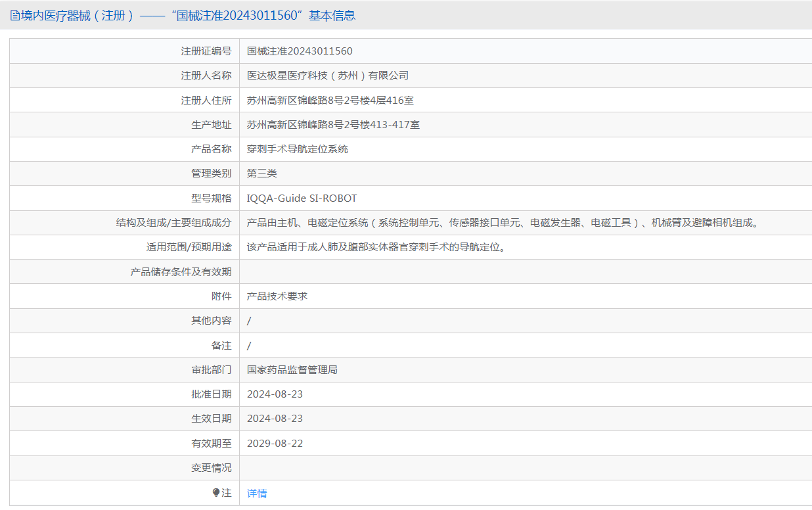
Task: Select the date value beside 生效日期
Action: pos(275,419)
